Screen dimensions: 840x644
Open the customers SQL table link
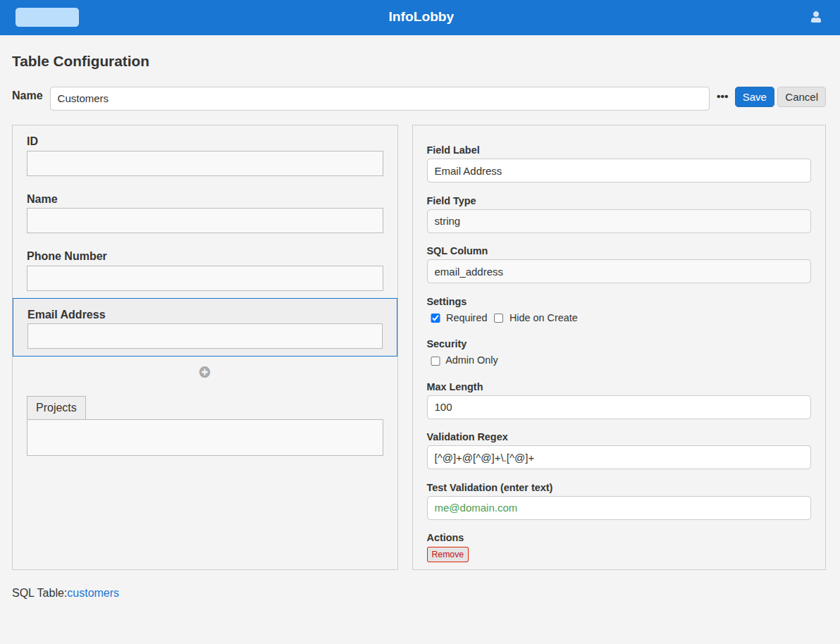[x=93, y=593]
